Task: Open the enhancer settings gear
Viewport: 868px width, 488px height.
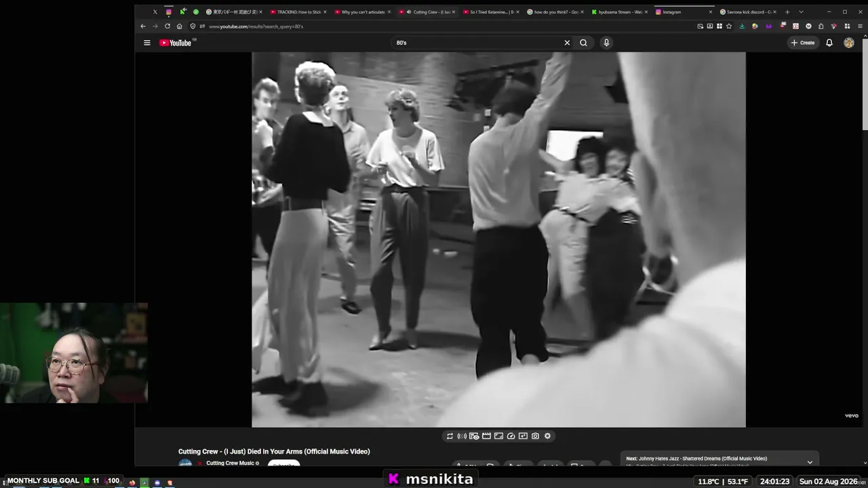Action: point(547,436)
